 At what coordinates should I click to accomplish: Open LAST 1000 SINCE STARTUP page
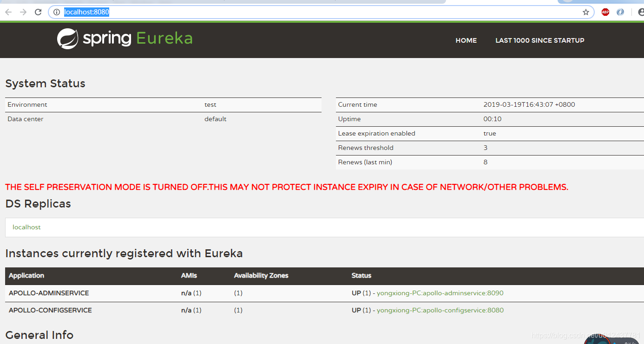(540, 40)
